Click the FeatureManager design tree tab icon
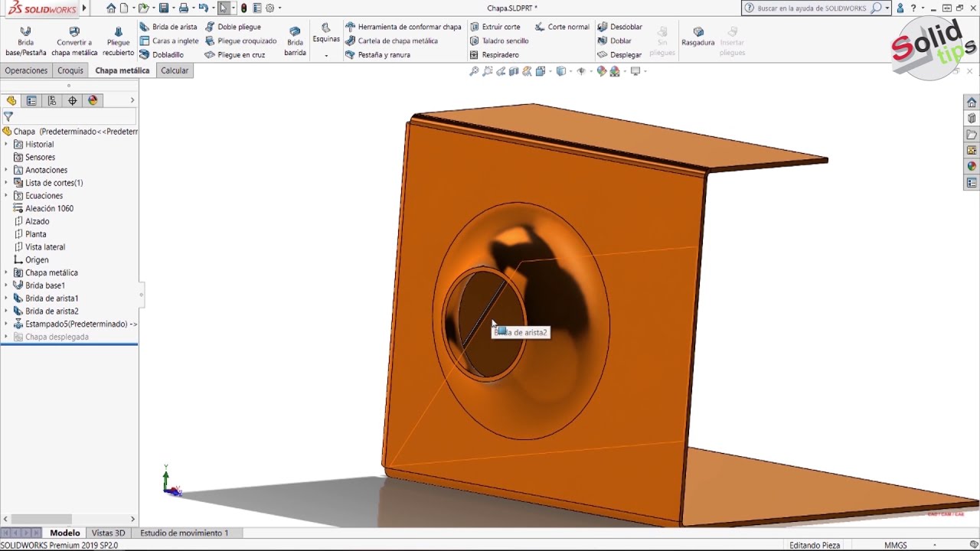 tap(11, 100)
